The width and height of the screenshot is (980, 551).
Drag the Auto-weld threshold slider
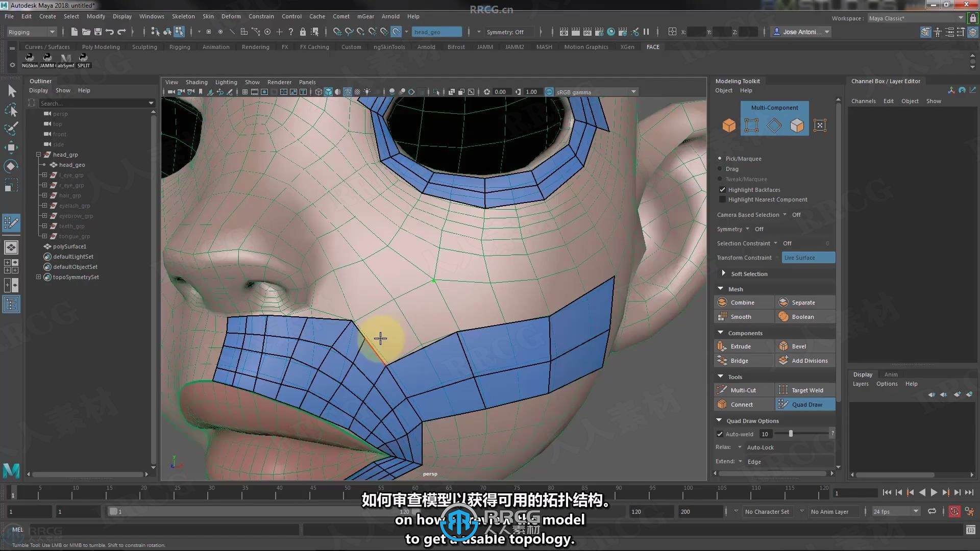[x=791, y=433]
